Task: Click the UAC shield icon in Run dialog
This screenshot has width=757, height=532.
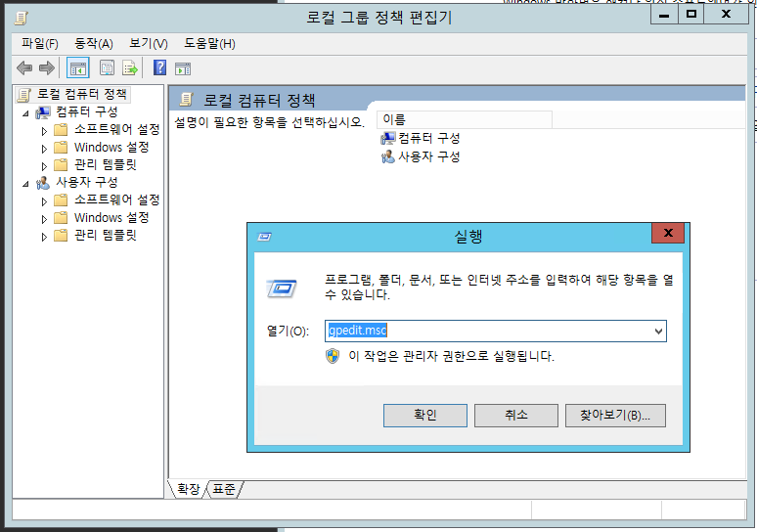Action: pos(333,356)
